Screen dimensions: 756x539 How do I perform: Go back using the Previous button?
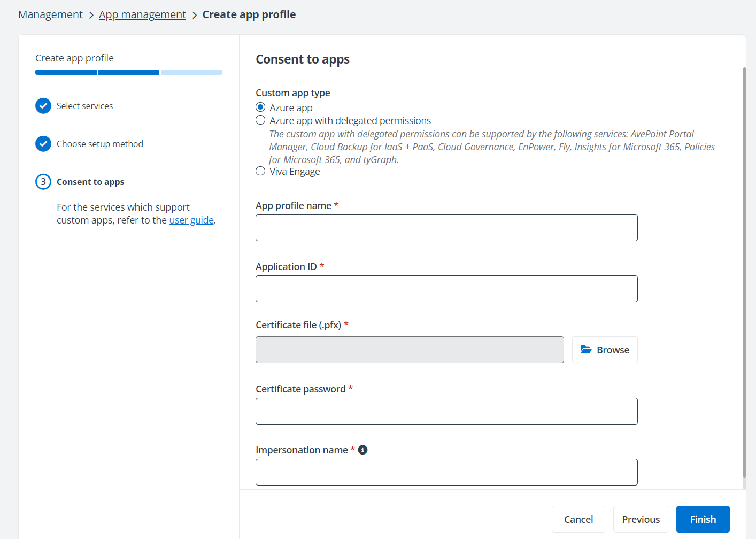pyautogui.click(x=640, y=519)
